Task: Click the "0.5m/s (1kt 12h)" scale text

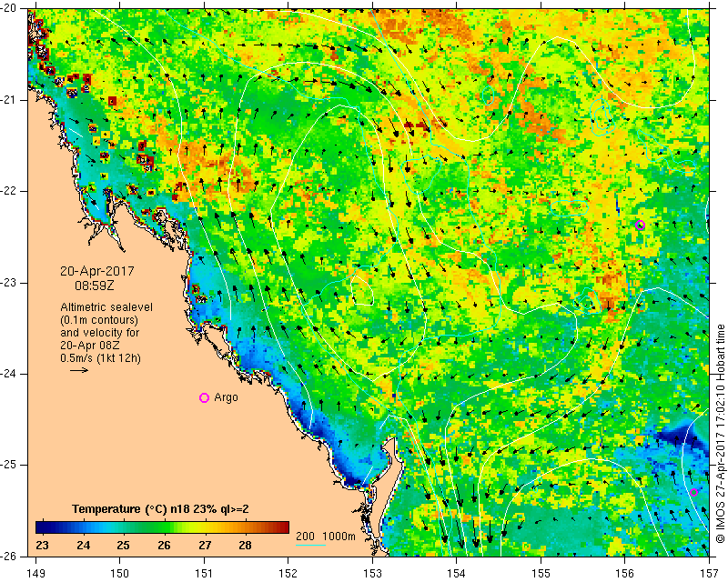Action: (100, 358)
